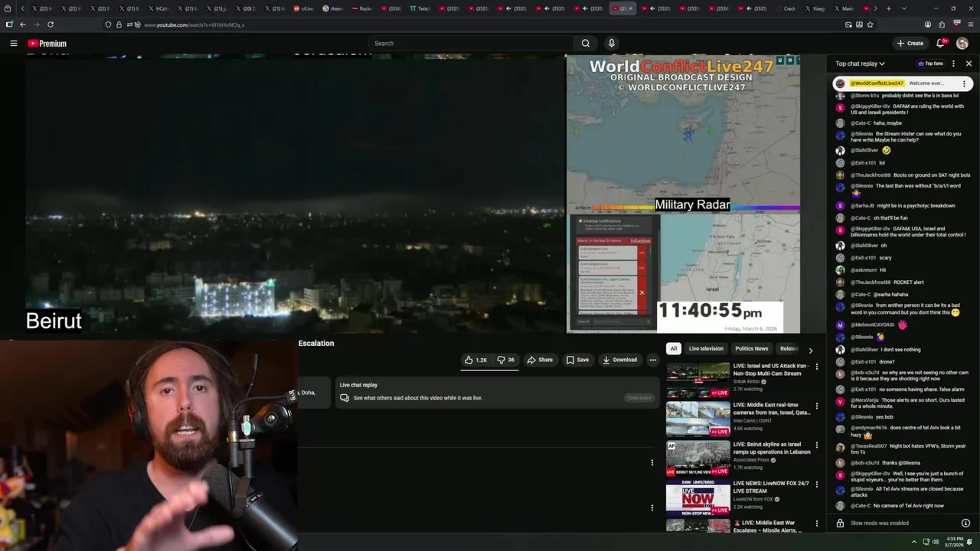
Task: Click the YouTube Search input field
Action: click(x=471, y=44)
